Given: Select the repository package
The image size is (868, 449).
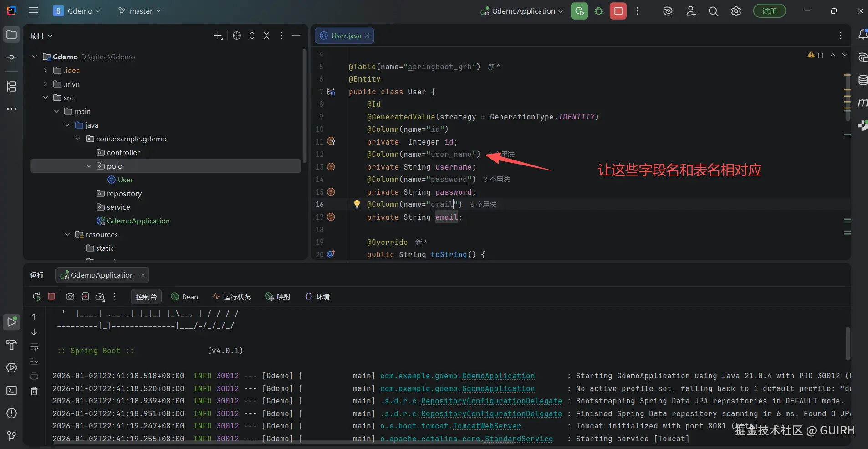Looking at the screenshot, I should (x=119, y=193).
